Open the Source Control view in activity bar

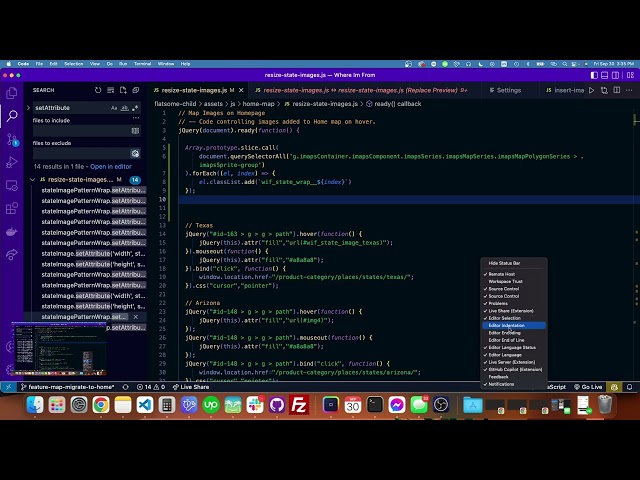pos(12,140)
